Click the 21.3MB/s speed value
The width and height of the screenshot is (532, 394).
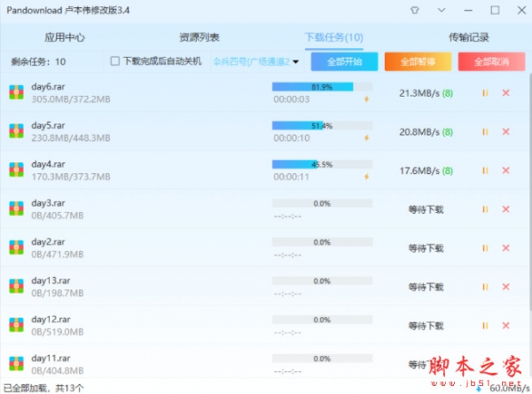(419, 93)
